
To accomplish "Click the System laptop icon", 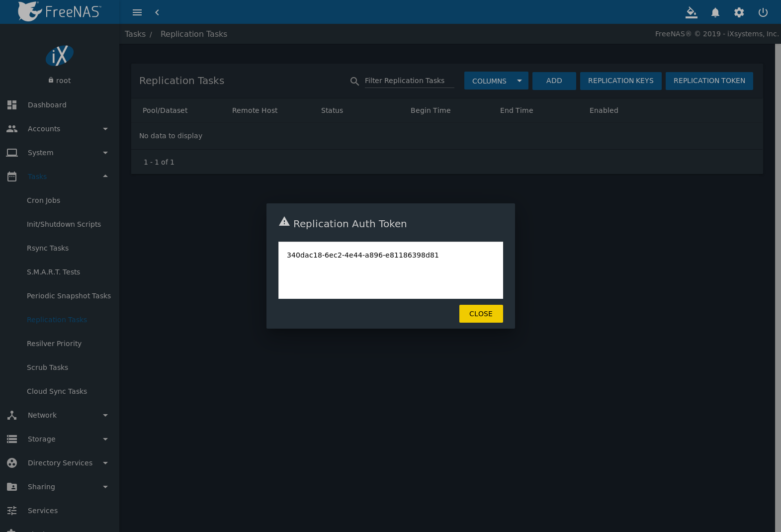I will (x=12, y=153).
